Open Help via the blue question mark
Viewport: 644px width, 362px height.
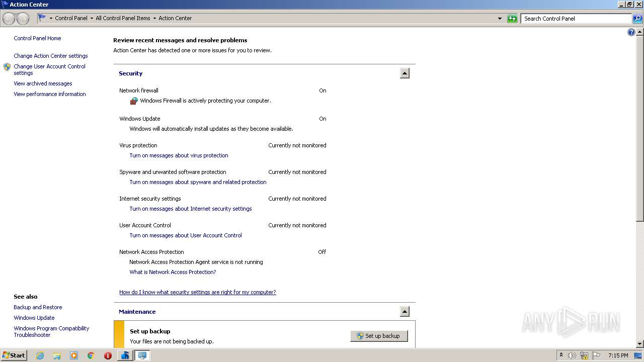pyautogui.click(x=631, y=32)
